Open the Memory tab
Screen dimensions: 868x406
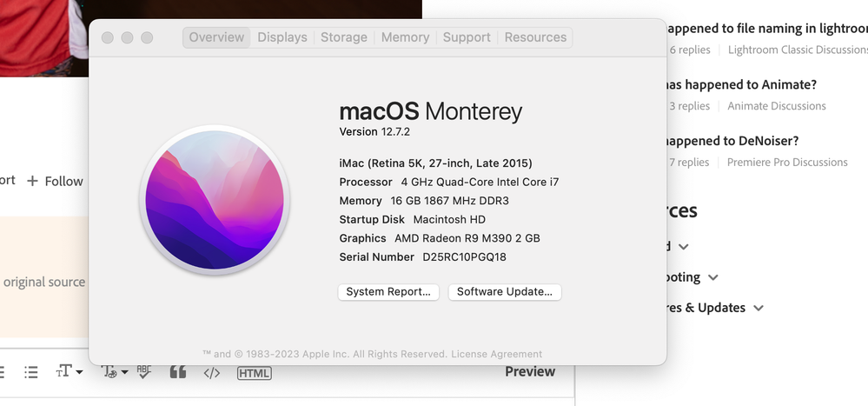coord(405,37)
